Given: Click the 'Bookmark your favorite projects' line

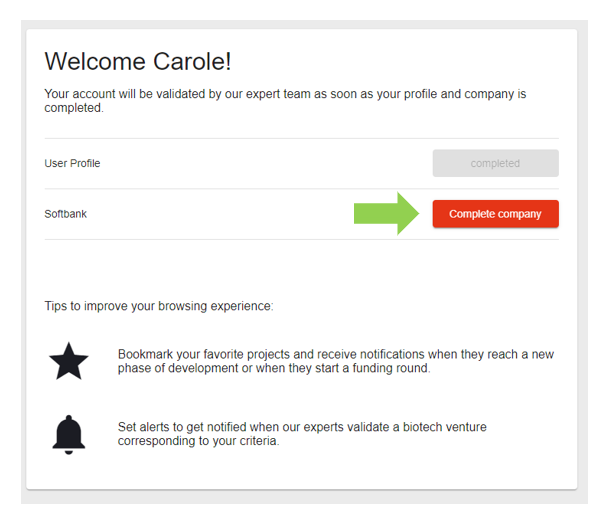Looking at the screenshot, I should 335,355.
